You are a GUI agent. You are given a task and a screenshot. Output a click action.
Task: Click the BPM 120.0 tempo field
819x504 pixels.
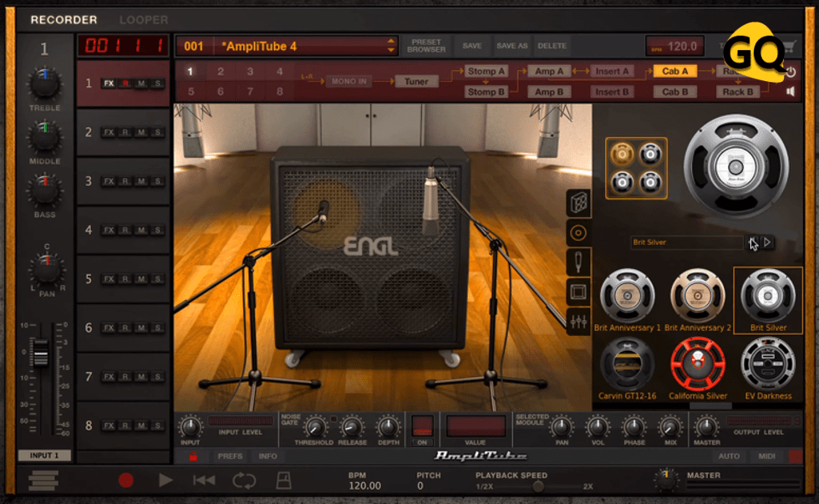(x=675, y=47)
